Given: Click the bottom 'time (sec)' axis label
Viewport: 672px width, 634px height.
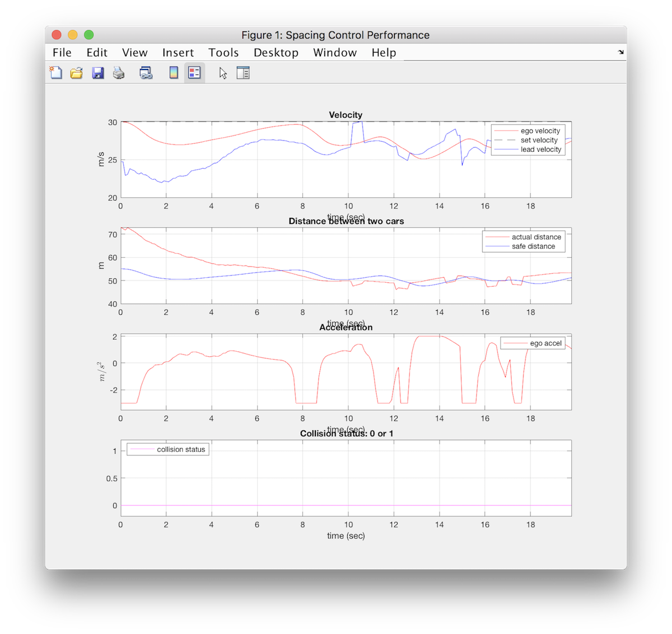Looking at the screenshot, I should click(x=346, y=536).
